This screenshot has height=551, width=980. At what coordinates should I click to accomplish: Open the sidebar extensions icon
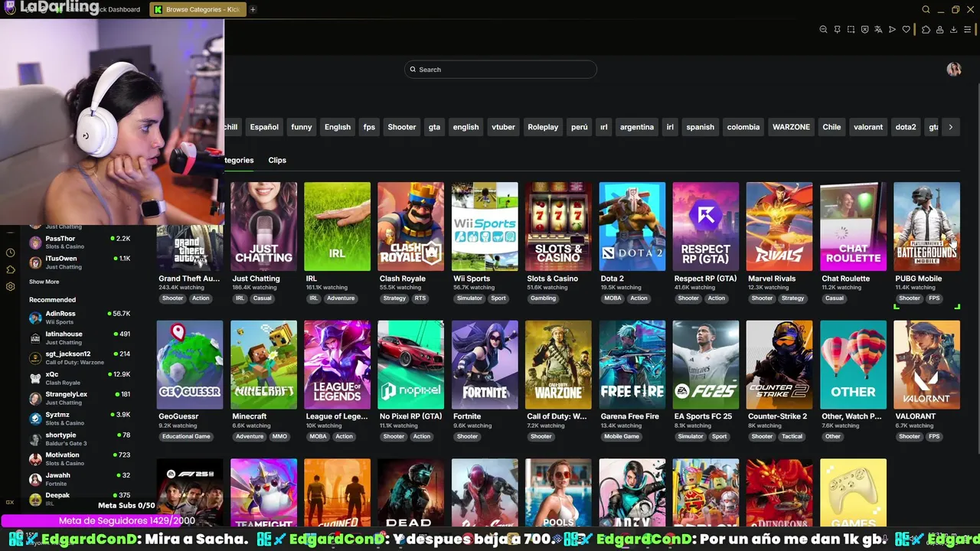tap(10, 269)
